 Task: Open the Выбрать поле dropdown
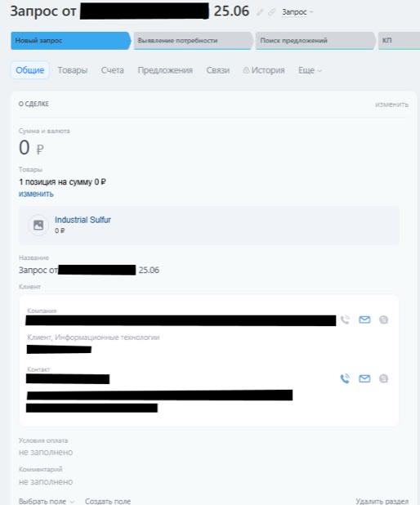point(47,501)
